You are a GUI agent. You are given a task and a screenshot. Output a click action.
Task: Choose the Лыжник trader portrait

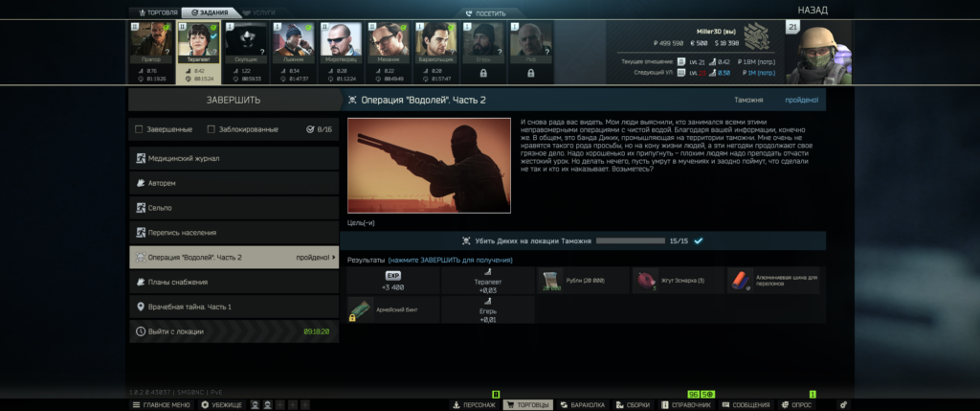(x=294, y=45)
